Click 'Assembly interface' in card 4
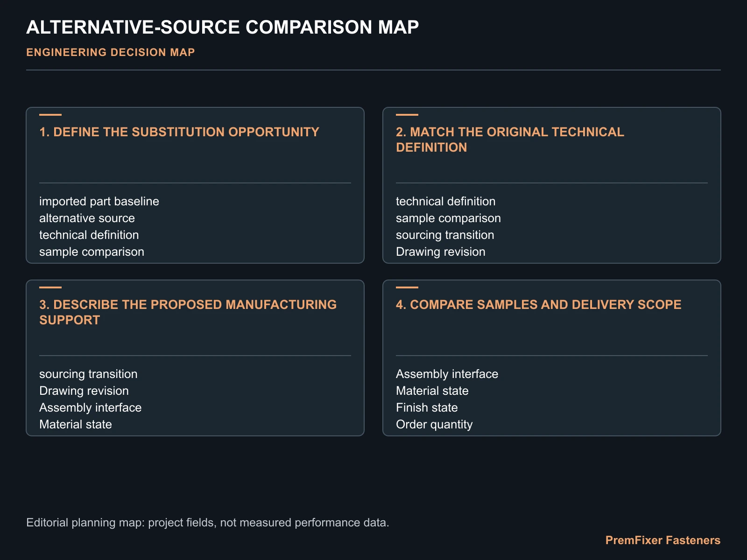Image resolution: width=747 pixels, height=560 pixels. click(447, 374)
